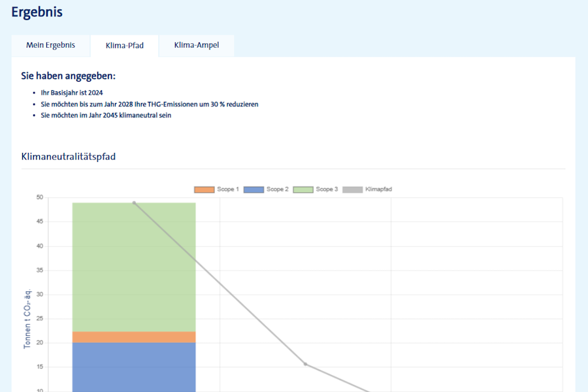
Task: Click the Klimaneutralitätspfad section heading
Action: click(68, 156)
